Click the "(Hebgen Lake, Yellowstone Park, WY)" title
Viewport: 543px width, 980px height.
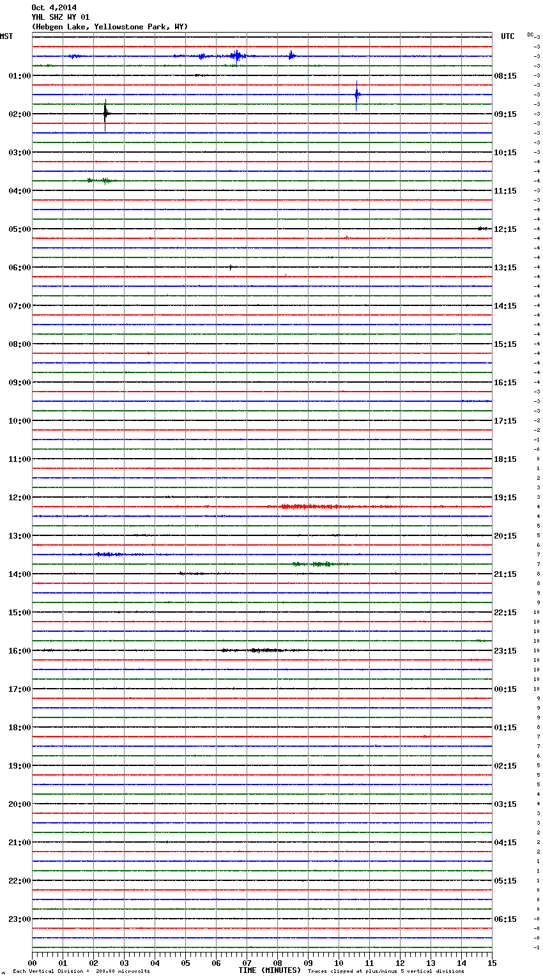110,27
